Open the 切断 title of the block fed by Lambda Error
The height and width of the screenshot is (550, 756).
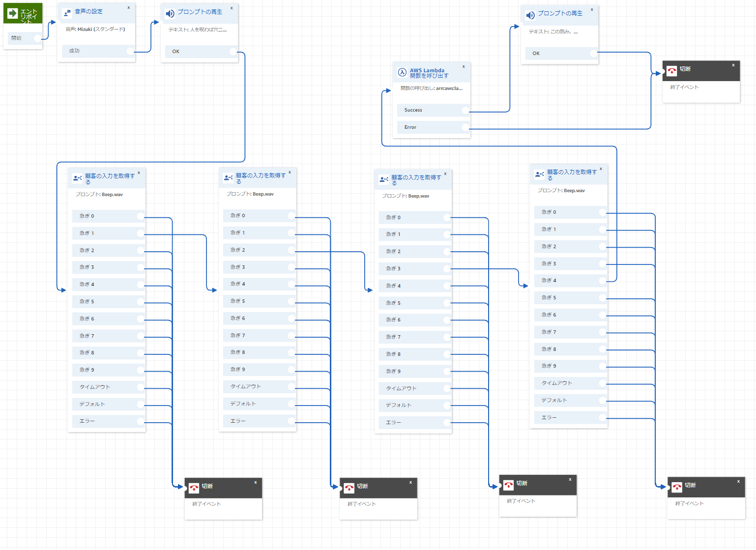(x=685, y=69)
